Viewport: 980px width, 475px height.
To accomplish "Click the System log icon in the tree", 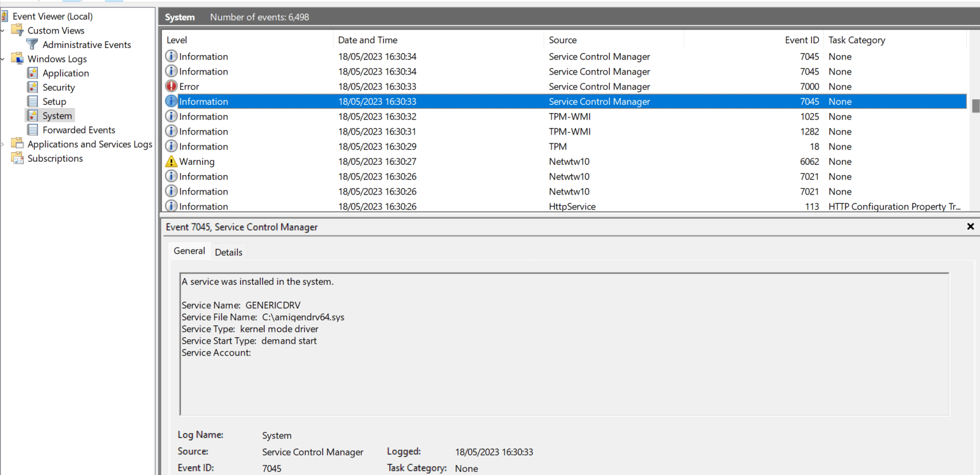I will click(32, 116).
